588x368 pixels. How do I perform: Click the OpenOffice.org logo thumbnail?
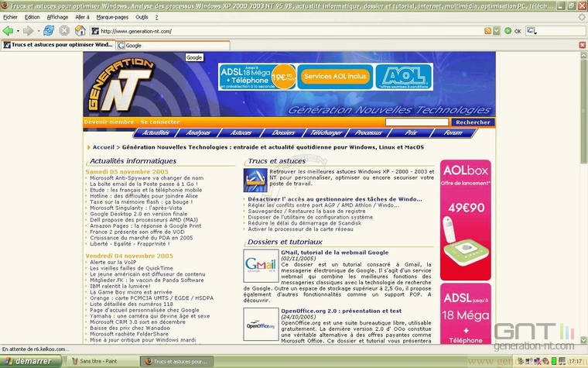click(x=261, y=325)
